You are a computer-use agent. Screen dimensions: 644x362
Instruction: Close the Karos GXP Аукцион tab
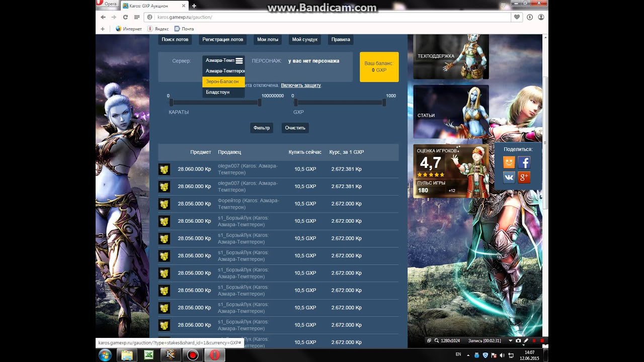point(184,6)
